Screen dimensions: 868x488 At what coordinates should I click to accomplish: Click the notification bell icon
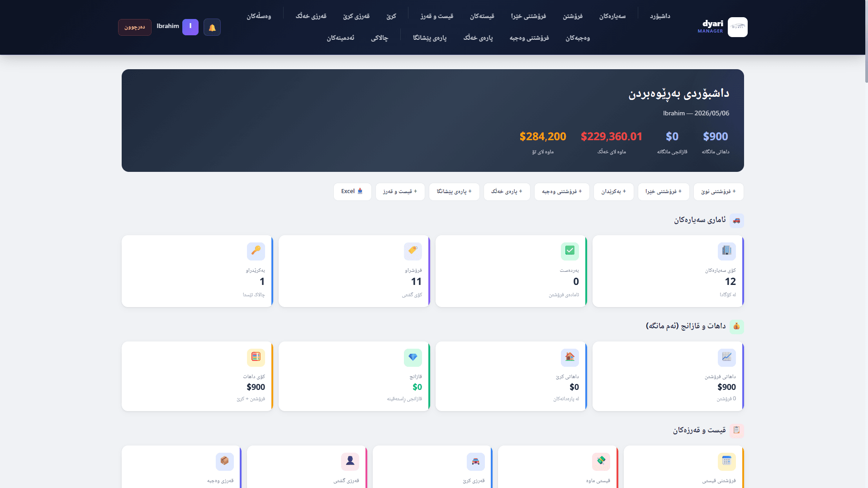212,27
